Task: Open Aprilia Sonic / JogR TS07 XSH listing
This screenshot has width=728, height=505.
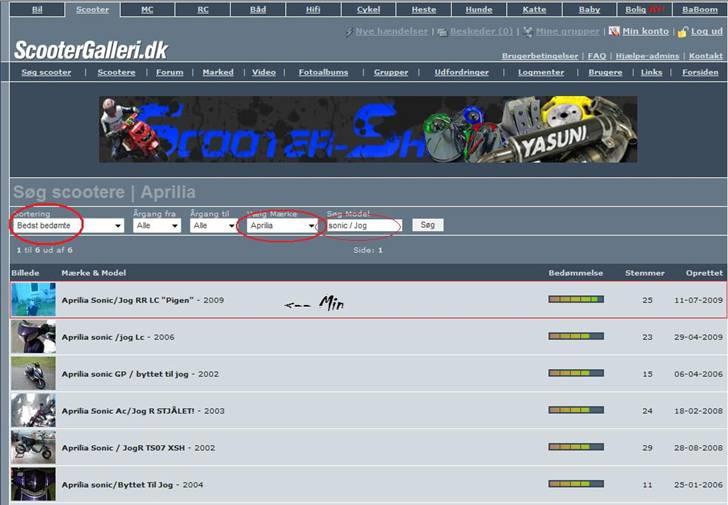Action: tap(123, 448)
